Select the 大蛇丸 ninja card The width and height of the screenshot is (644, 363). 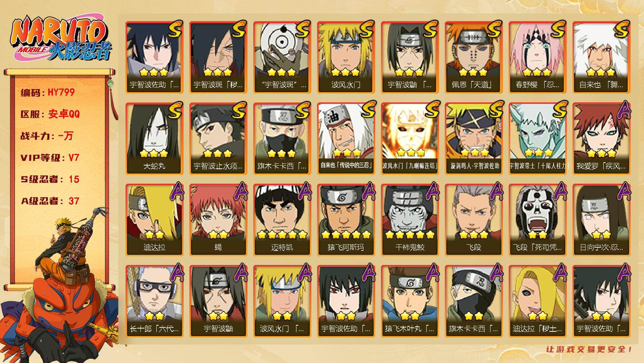pyautogui.click(x=154, y=138)
